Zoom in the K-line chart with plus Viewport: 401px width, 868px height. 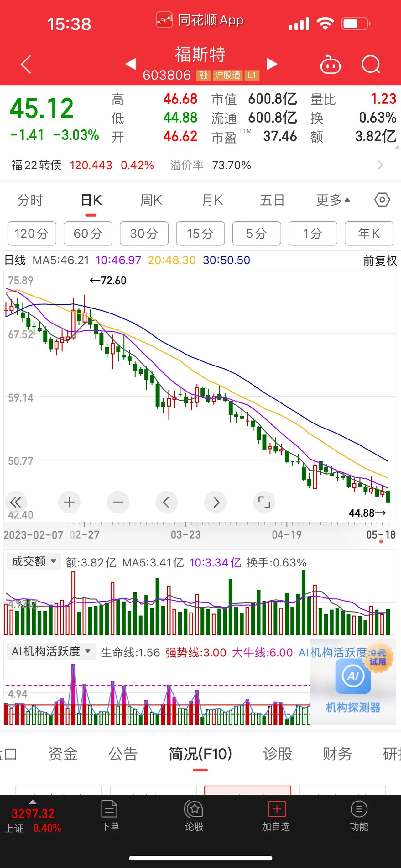coord(69,502)
